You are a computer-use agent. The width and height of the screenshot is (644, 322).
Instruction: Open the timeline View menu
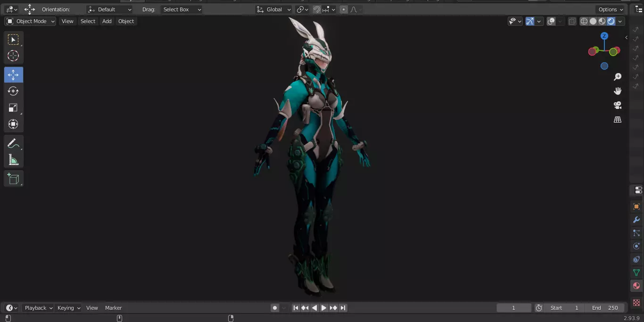point(92,308)
